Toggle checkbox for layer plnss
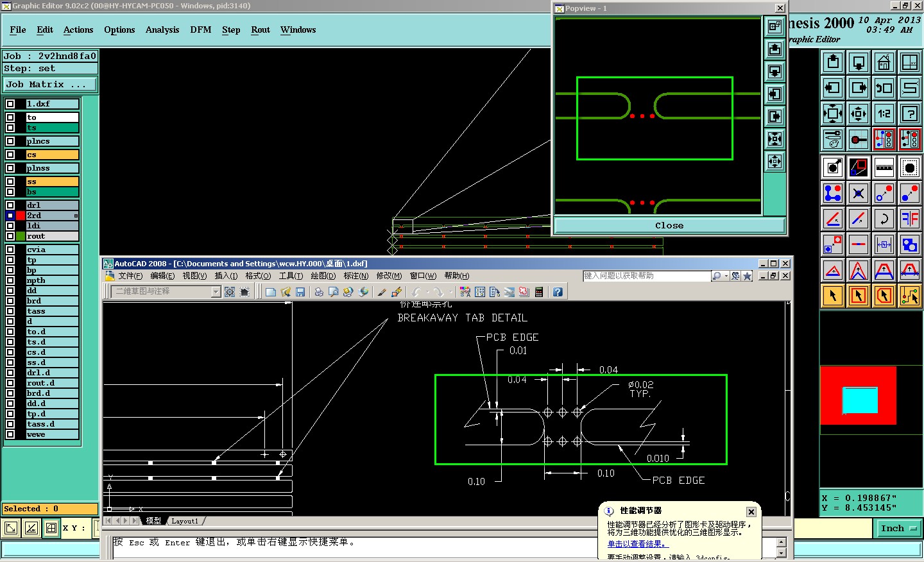The width and height of the screenshot is (924, 562). (x=10, y=168)
